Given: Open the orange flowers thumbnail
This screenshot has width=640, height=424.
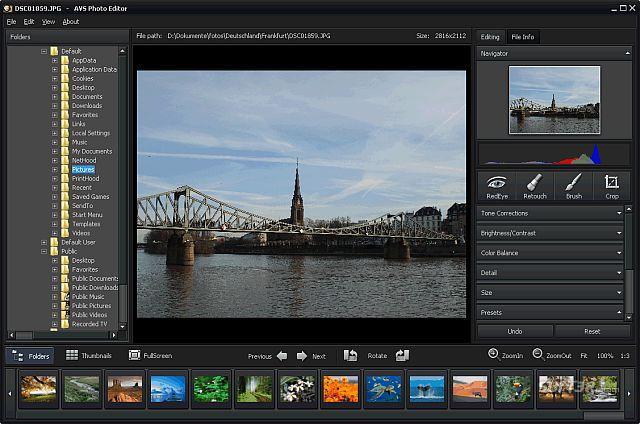Looking at the screenshot, I should coord(340,389).
